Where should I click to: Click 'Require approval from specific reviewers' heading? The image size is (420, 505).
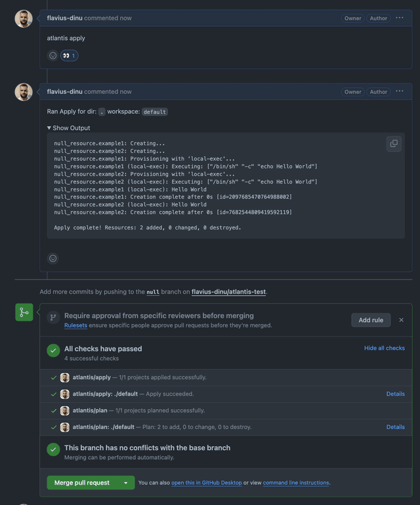[159, 315]
